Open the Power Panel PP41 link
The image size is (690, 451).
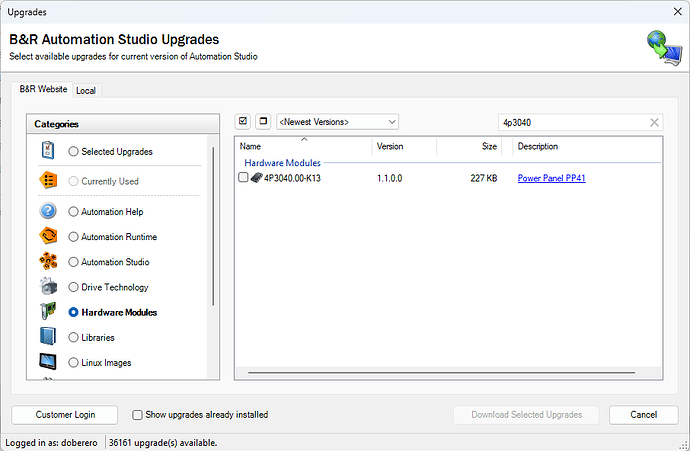coord(551,178)
